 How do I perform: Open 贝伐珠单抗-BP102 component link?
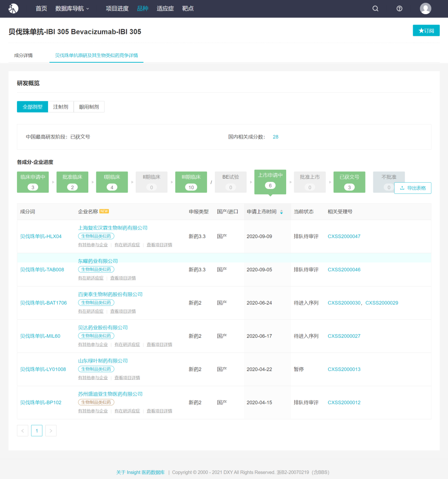(x=41, y=403)
